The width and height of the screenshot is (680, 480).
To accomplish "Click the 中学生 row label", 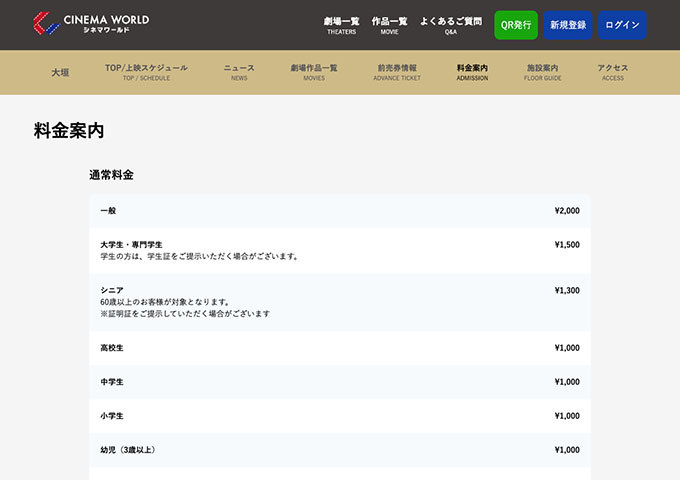I will 112,382.
